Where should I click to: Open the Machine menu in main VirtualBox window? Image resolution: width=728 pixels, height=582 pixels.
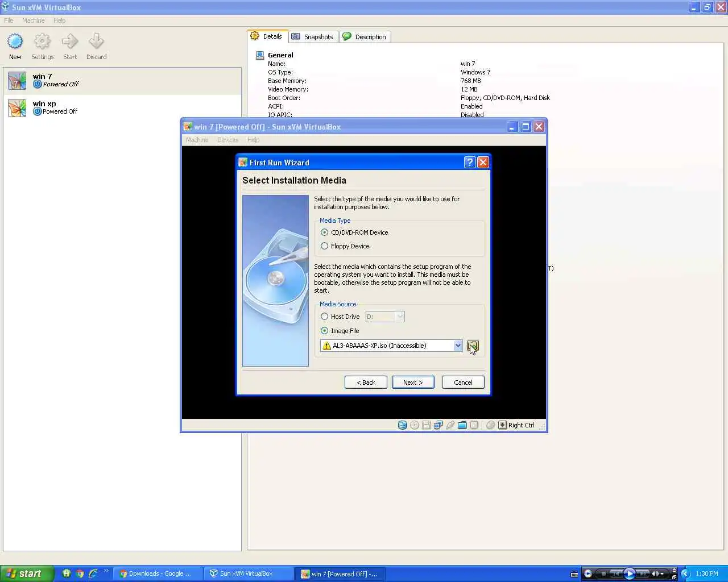pos(33,20)
